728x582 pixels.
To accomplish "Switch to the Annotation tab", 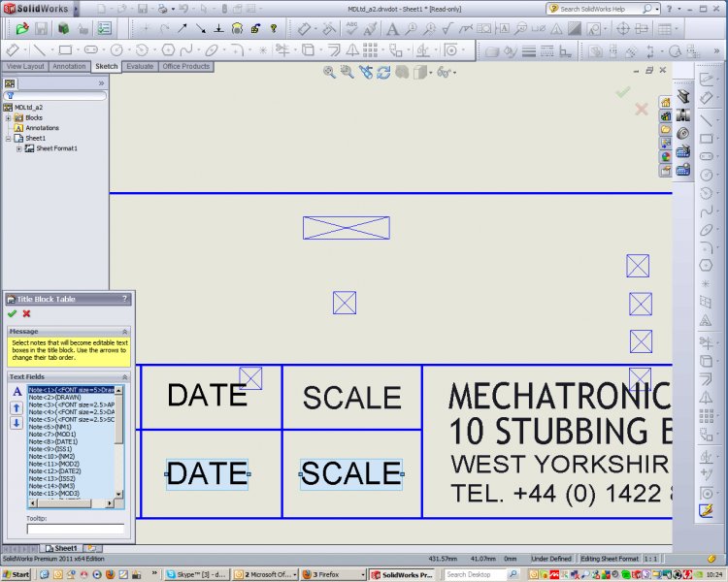I will 69,66.
